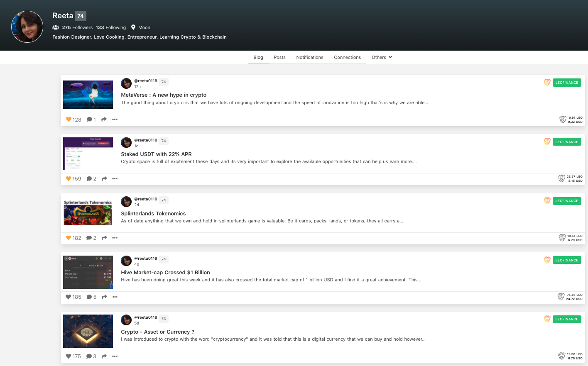Open the Crypto Asset or Currency thumbnail

pos(88,331)
